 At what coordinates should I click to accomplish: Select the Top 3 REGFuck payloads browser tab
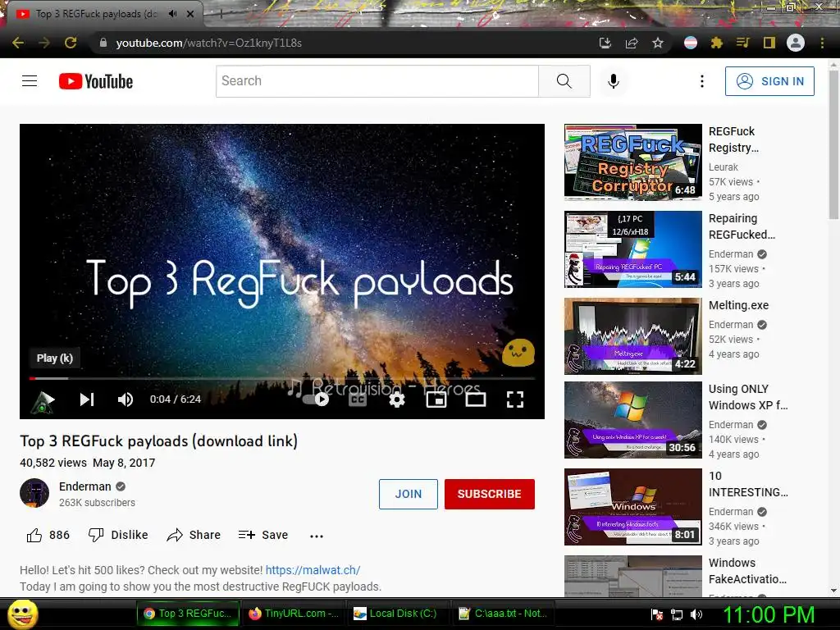click(x=97, y=14)
